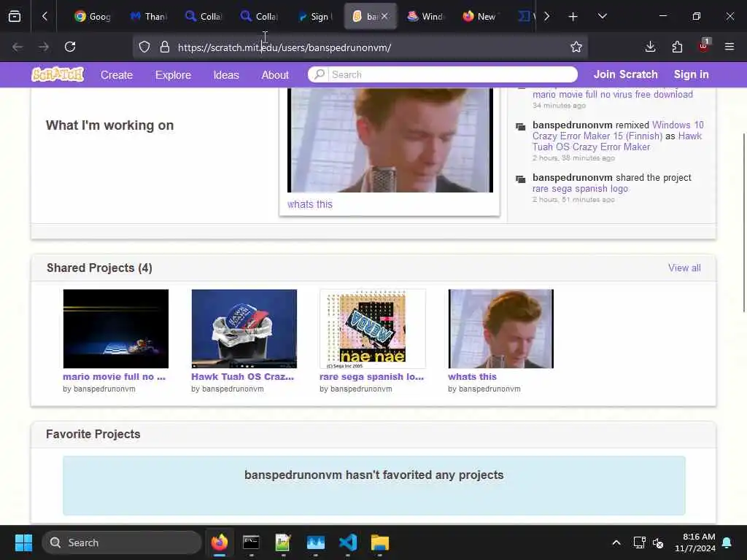
Task: Open the 'whats this' shared project thumbnail
Action: [500, 329]
